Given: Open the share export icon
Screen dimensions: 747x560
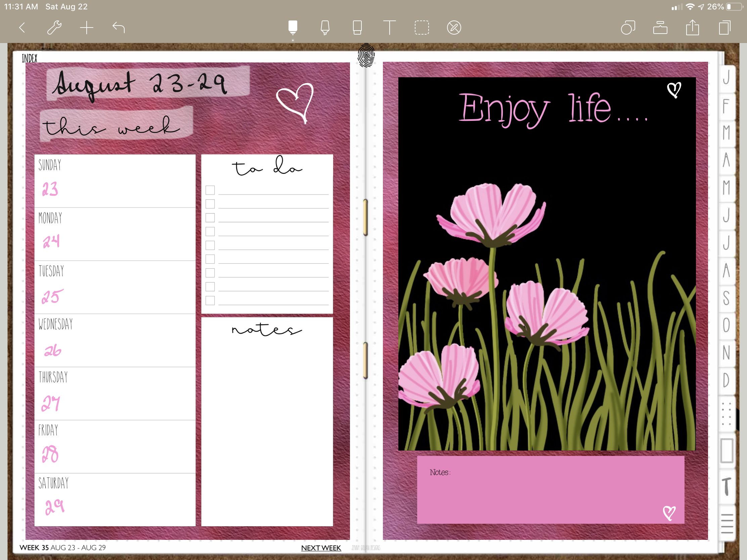Looking at the screenshot, I should tap(692, 27).
